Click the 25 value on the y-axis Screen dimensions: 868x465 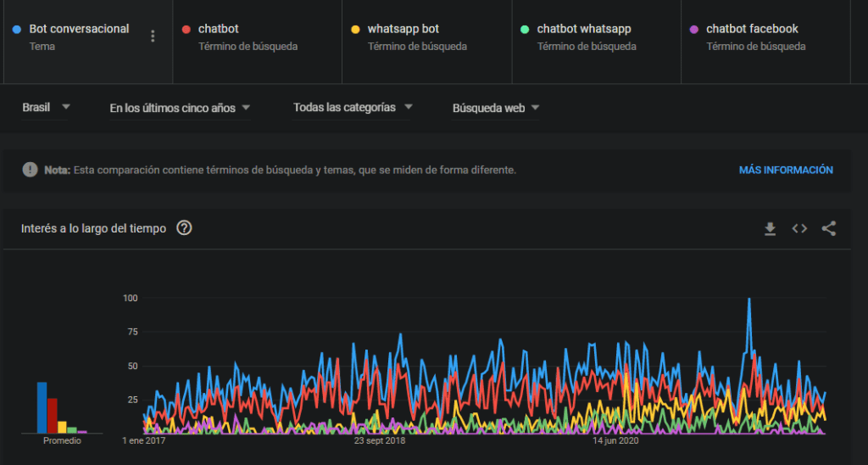pyautogui.click(x=132, y=400)
